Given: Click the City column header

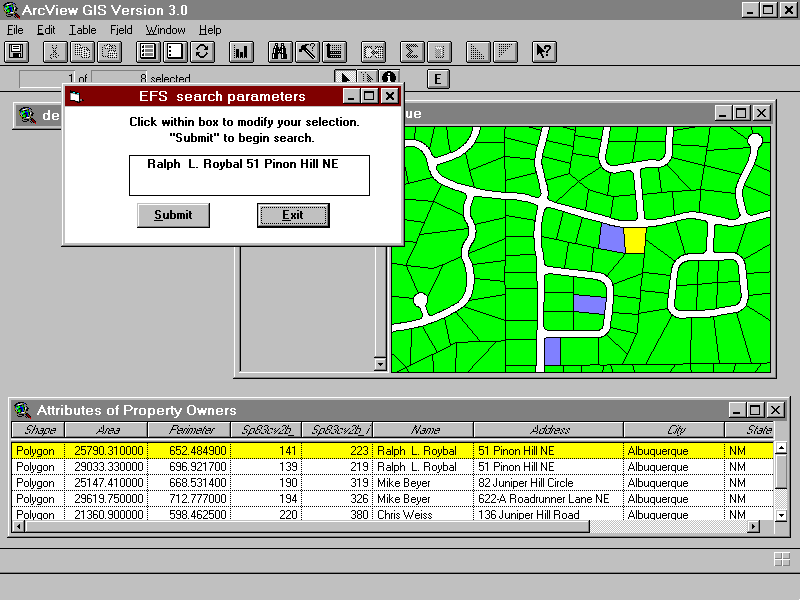Looking at the screenshot, I should coord(674,430).
